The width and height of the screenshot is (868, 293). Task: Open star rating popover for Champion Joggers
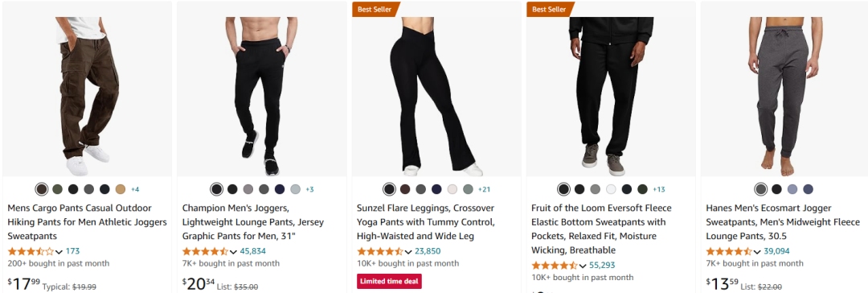tap(209, 251)
